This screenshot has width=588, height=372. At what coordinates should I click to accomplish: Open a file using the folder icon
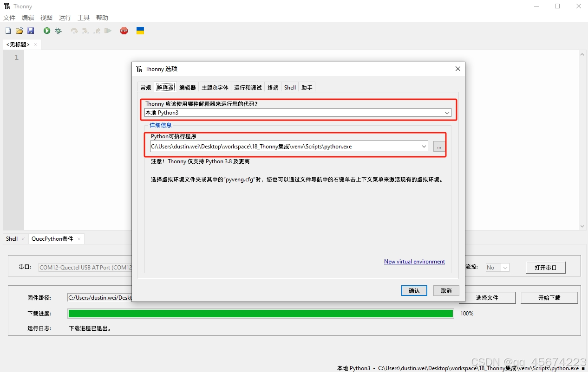click(x=20, y=31)
